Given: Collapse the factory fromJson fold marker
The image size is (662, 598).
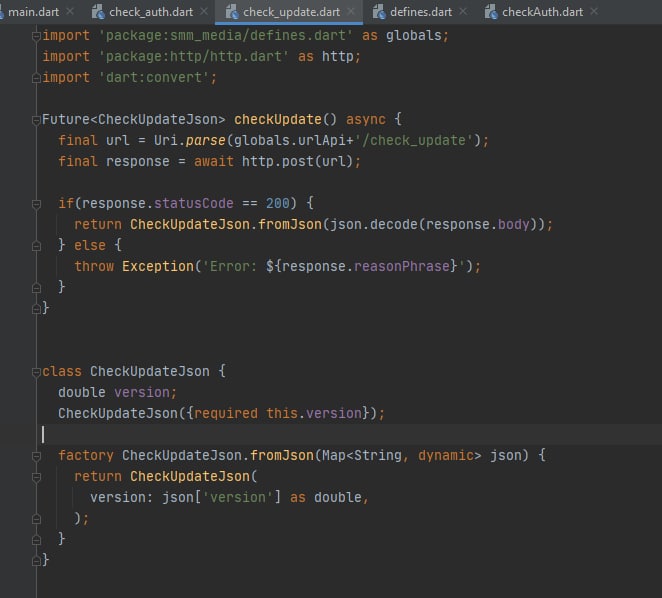Looking at the screenshot, I should coord(36,456).
